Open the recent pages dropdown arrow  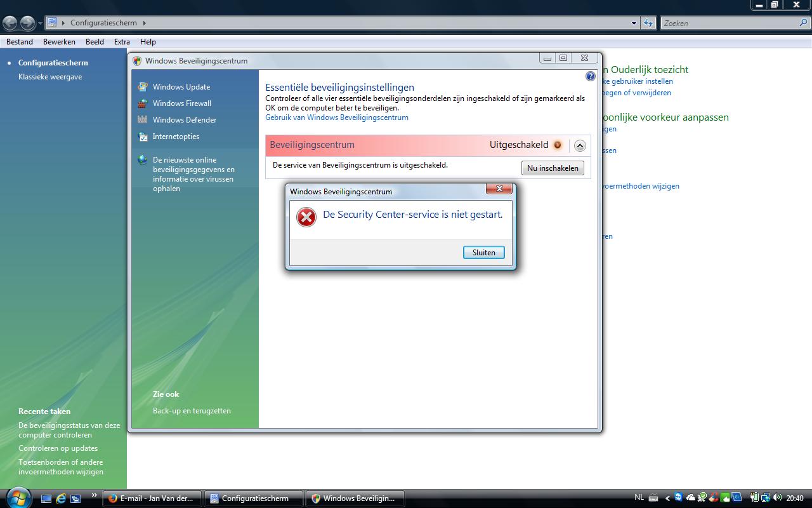coord(40,23)
